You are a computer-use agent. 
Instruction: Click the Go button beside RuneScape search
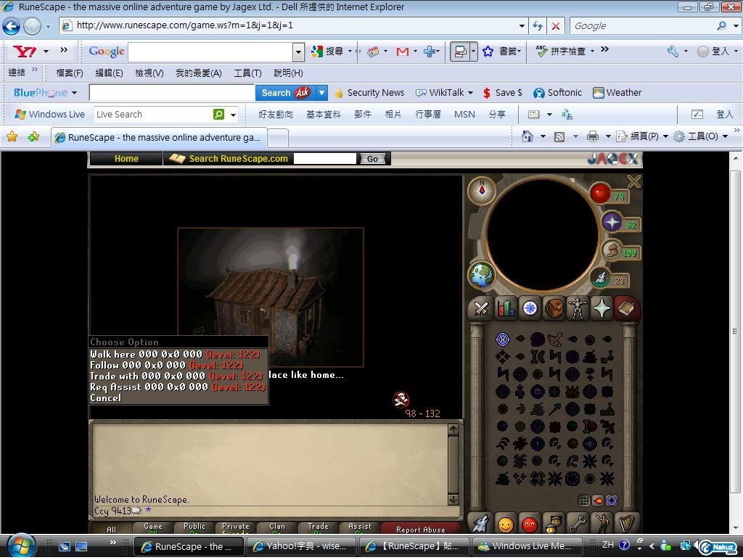[372, 159]
